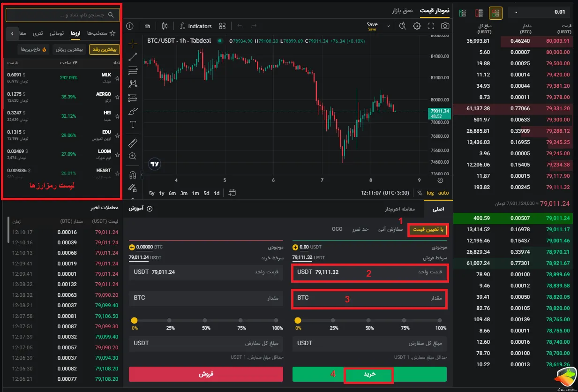Image resolution: width=578 pixels, height=392 pixels.
Task: Show only buy orders in order book
Action: [463, 13]
